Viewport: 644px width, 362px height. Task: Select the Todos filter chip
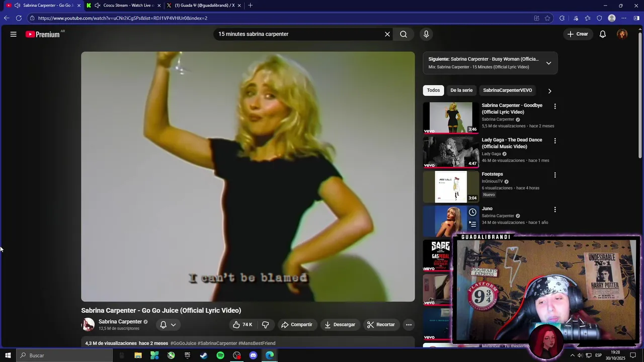click(433, 90)
